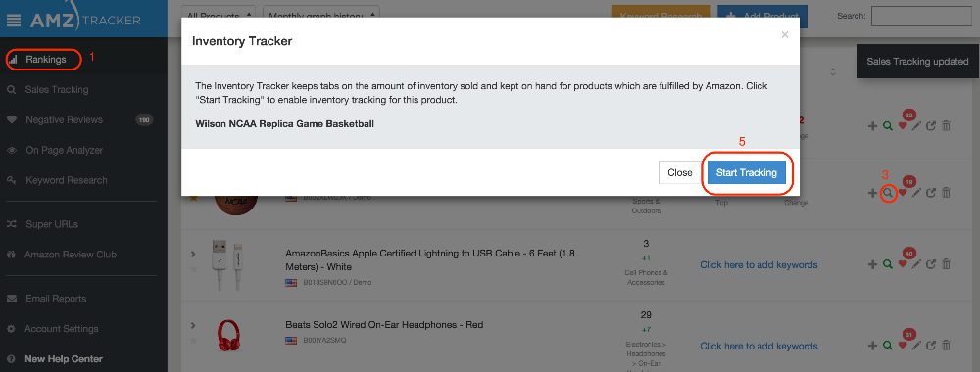The image size is (980, 372).
Task: Focus the Search input field
Action: pos(920,16)
